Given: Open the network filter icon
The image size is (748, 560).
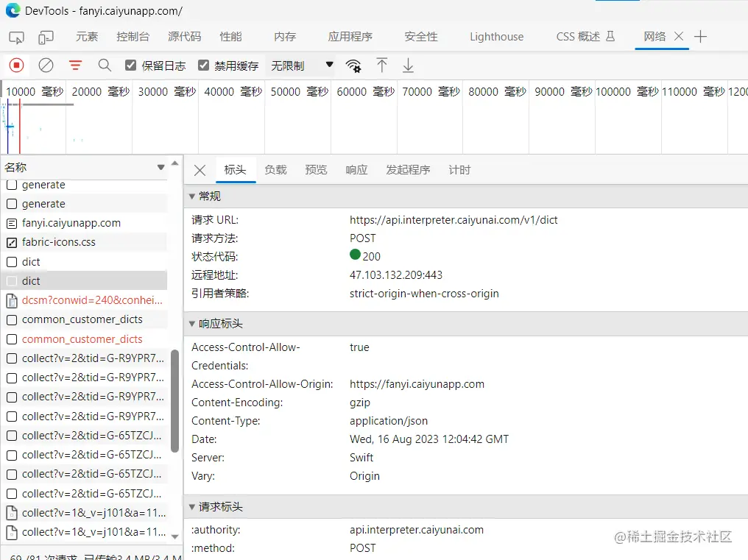Looking at the screenshot, I should click(x=75, y=65).
